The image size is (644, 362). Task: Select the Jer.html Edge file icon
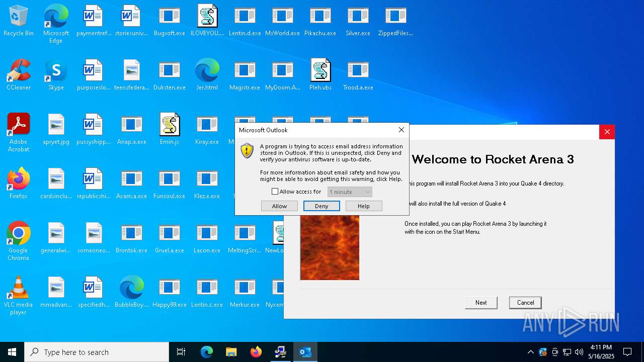click(207, 75)
